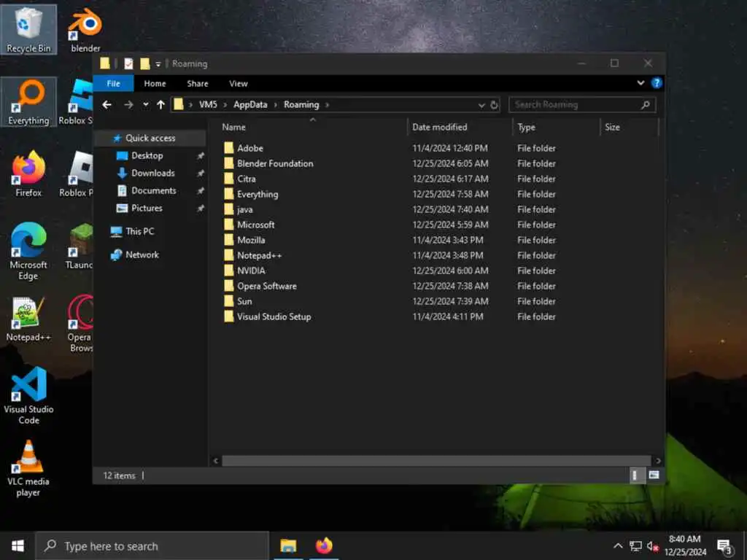Image resolution: width=747 pixels, height=560 pixels.
Task: Open network status icon in system tray
Action: 635,546
